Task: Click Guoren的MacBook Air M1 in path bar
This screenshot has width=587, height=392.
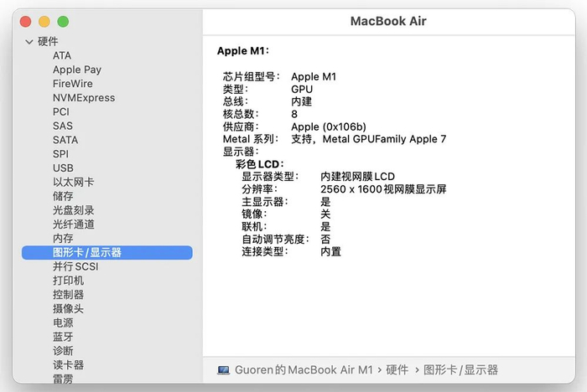Action: (304, 370)
